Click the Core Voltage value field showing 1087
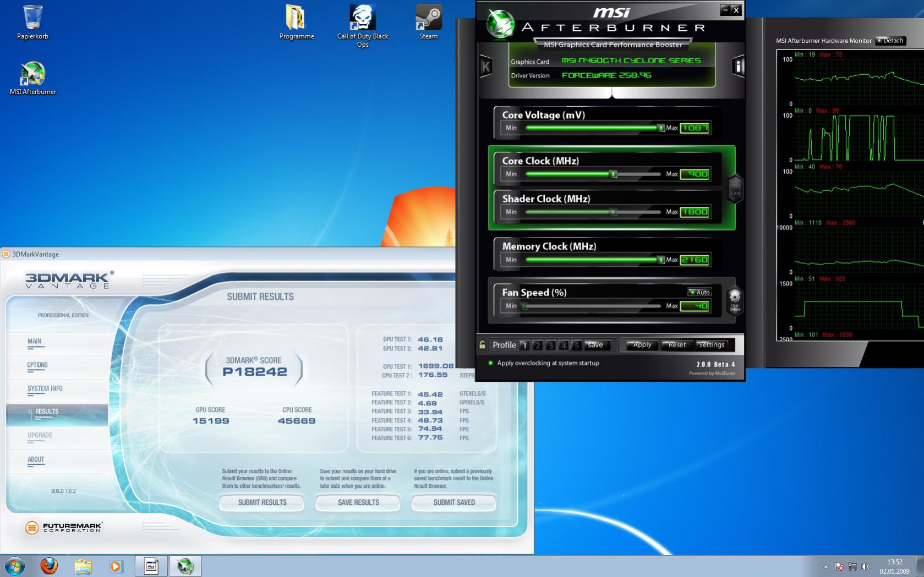The width and height of the screenshot is (924, 577). [x=695, y=128]
